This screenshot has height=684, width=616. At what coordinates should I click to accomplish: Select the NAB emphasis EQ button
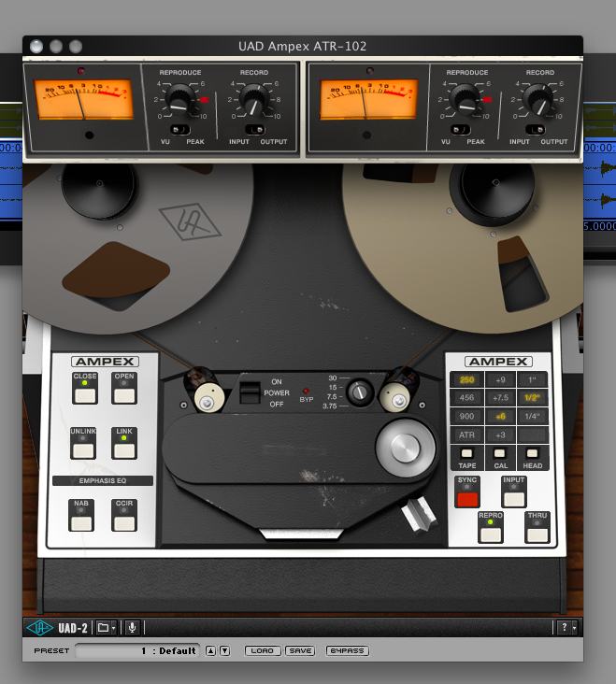[x=82, y=521]
